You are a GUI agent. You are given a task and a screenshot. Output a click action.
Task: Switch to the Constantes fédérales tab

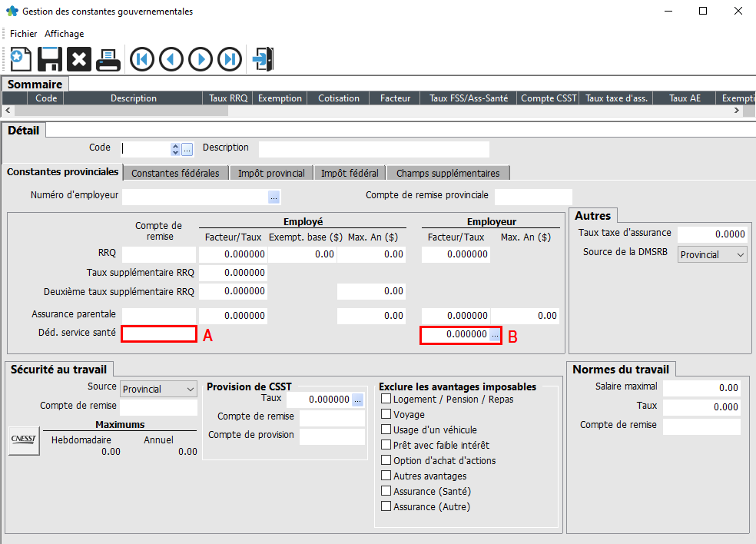coord(175,173)
